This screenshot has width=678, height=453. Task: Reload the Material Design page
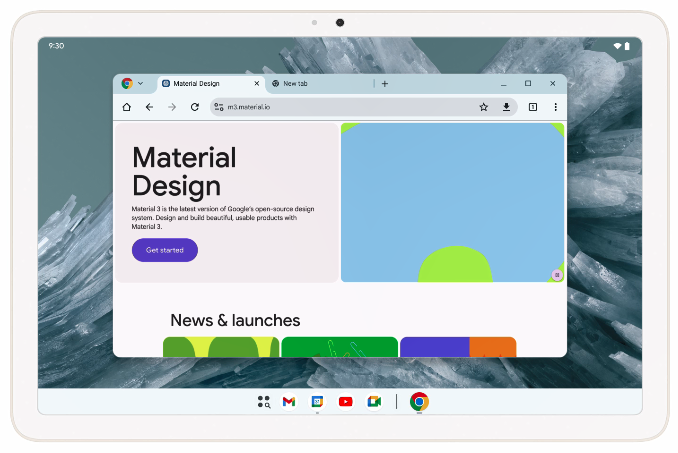click(x=195, y=107)
